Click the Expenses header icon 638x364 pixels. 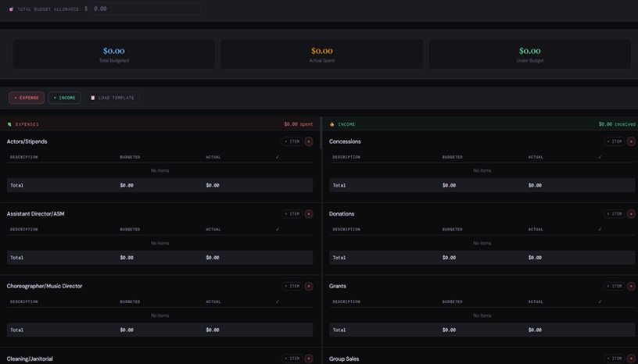coord(9,124)
